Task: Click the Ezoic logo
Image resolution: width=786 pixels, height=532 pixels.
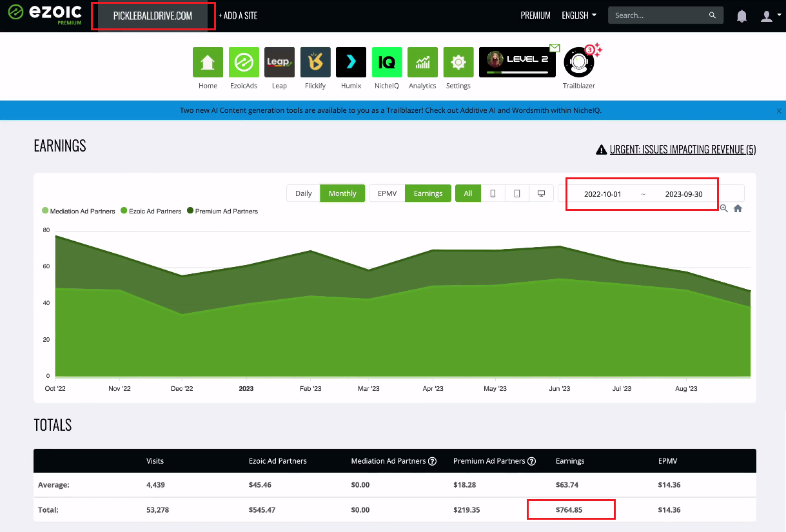Action: [46, 14]
